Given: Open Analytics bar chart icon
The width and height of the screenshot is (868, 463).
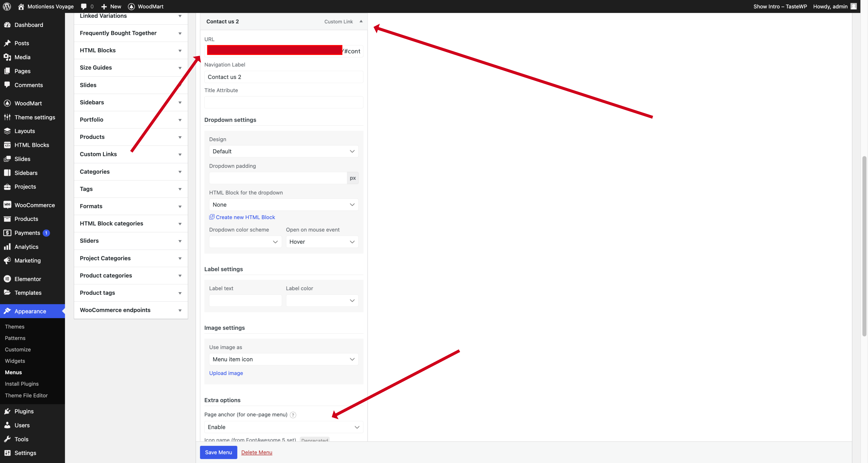Looking at the screenshot, I should click(x=7, y=247).
